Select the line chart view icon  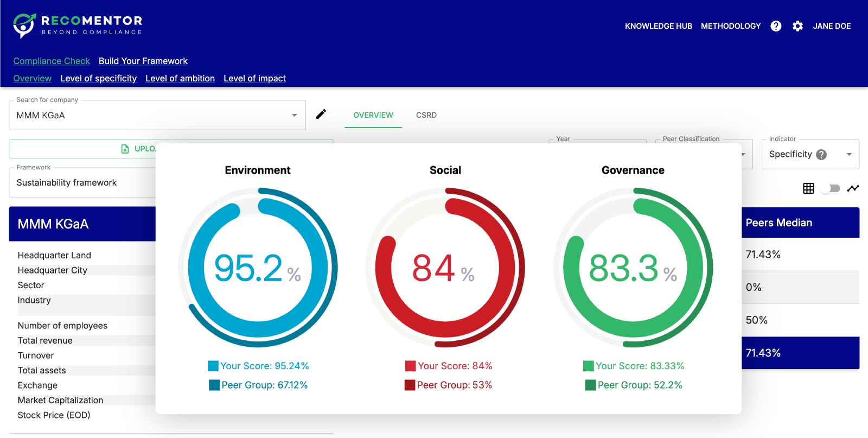point(853,188)
